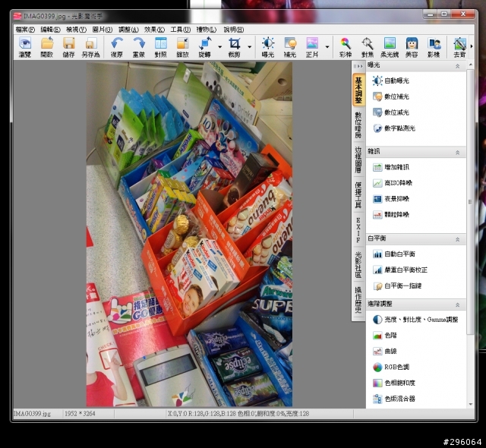Click the 曝光 exposure toolbar icon
Screen dimensions: 486x448
268,47
